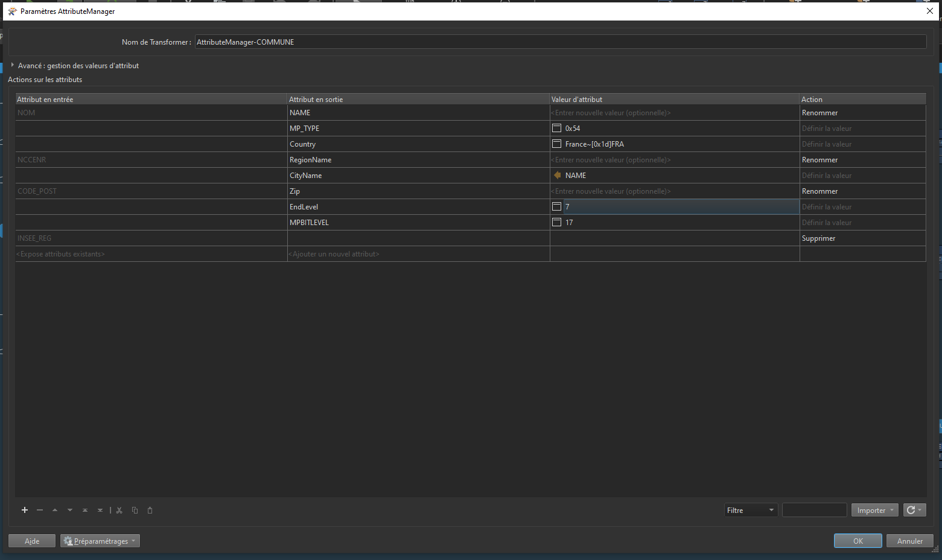Select the Zip output attribute cell

pos(419,191)
